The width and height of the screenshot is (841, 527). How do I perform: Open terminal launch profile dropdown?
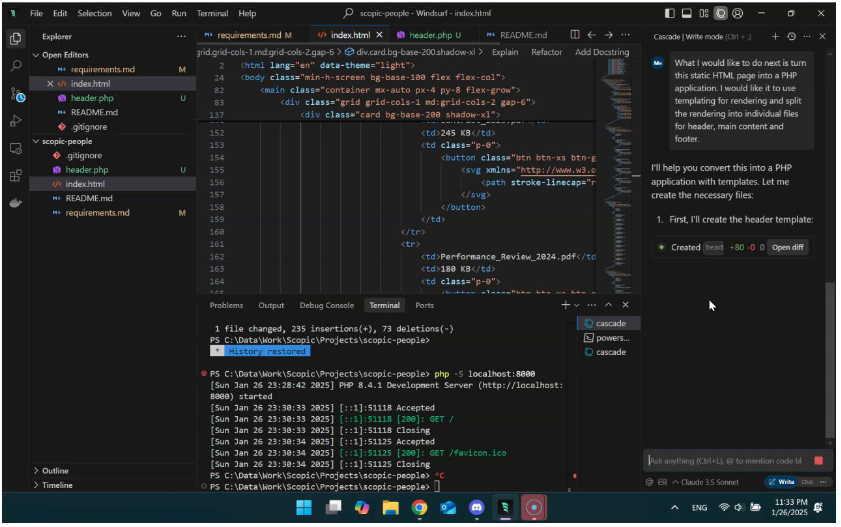(x=577, y=305)
